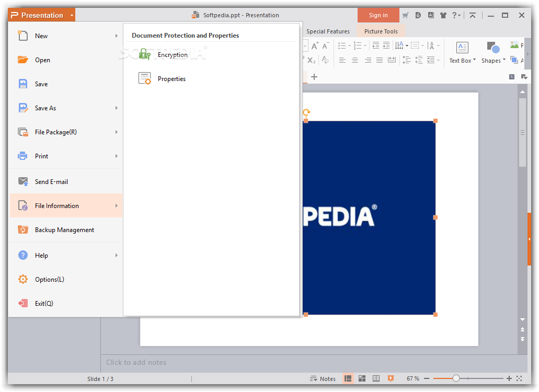
Task: Align text right
Action: (x=368, y=61)
